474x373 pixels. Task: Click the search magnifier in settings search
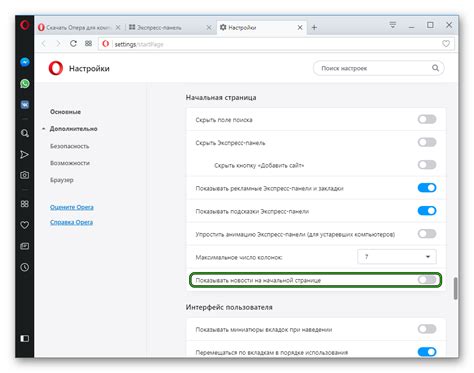coord(435,68)
